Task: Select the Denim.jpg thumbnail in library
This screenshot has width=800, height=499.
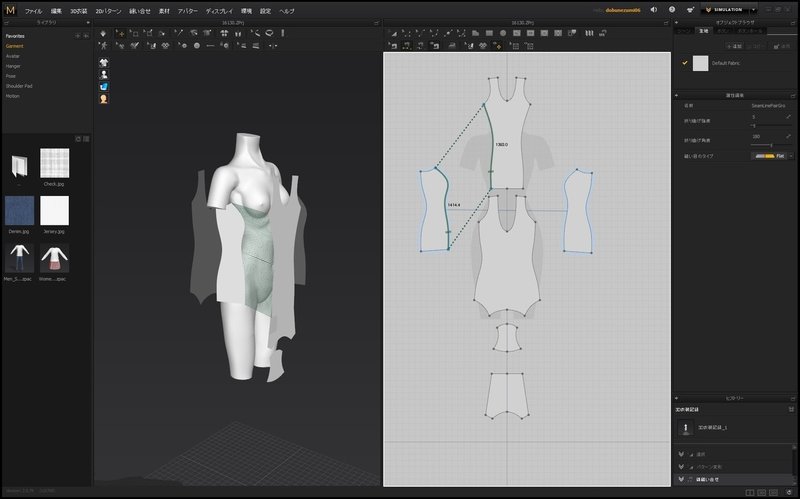Action: pos(19,211)
